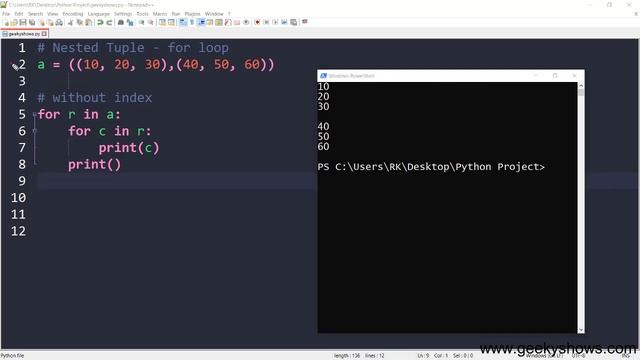The width and height of the screenshot is (640, 360).
Task: Click the last icon on the toolbar
Action: pos(304,22)
